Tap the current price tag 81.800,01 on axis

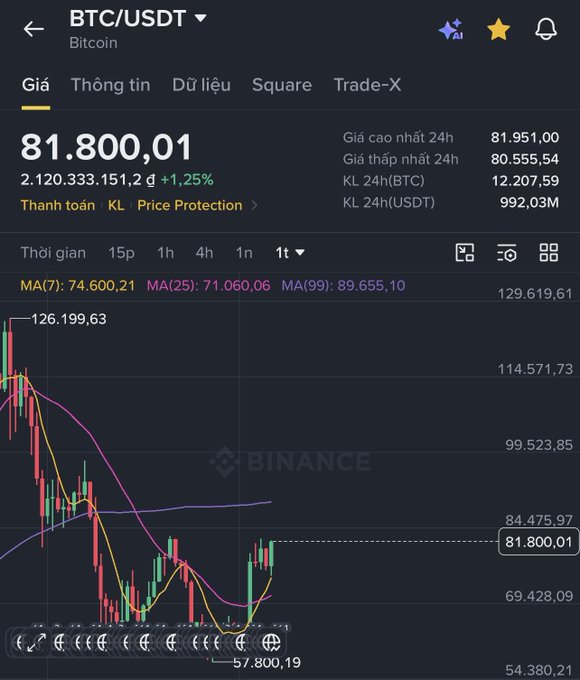point(538,542)
